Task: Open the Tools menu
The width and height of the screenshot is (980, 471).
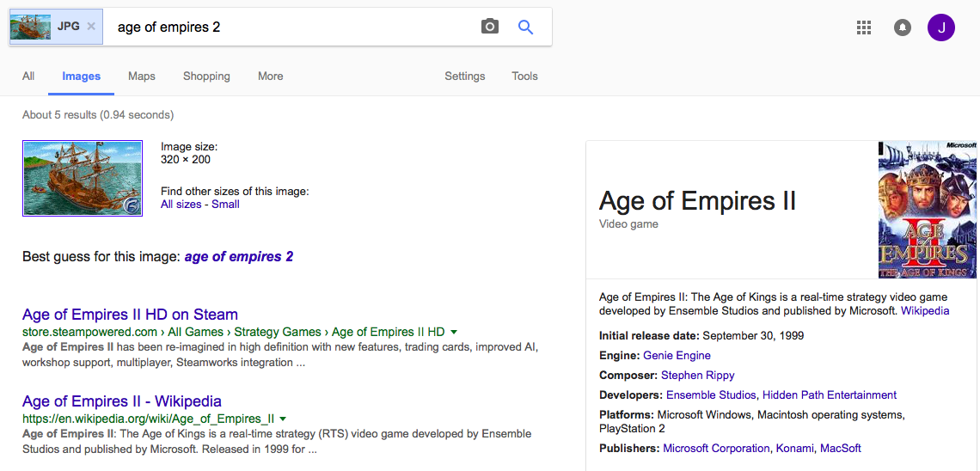Action: (x=525, y=76)
